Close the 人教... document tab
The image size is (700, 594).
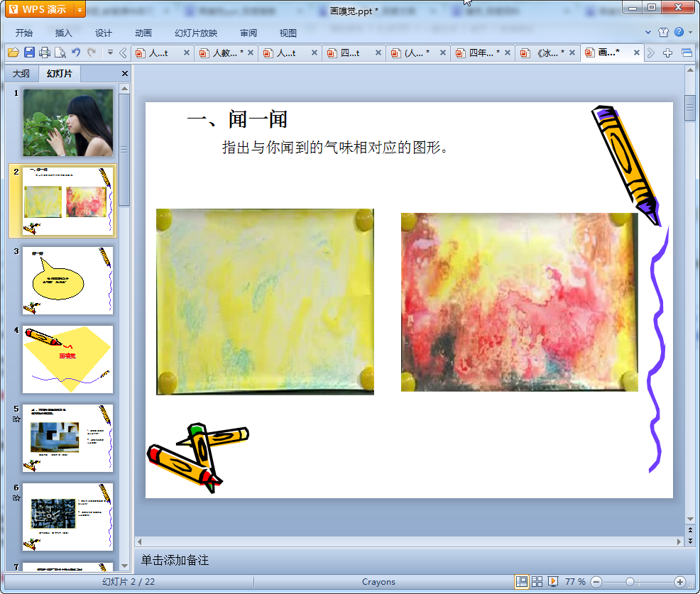[251, 53]
